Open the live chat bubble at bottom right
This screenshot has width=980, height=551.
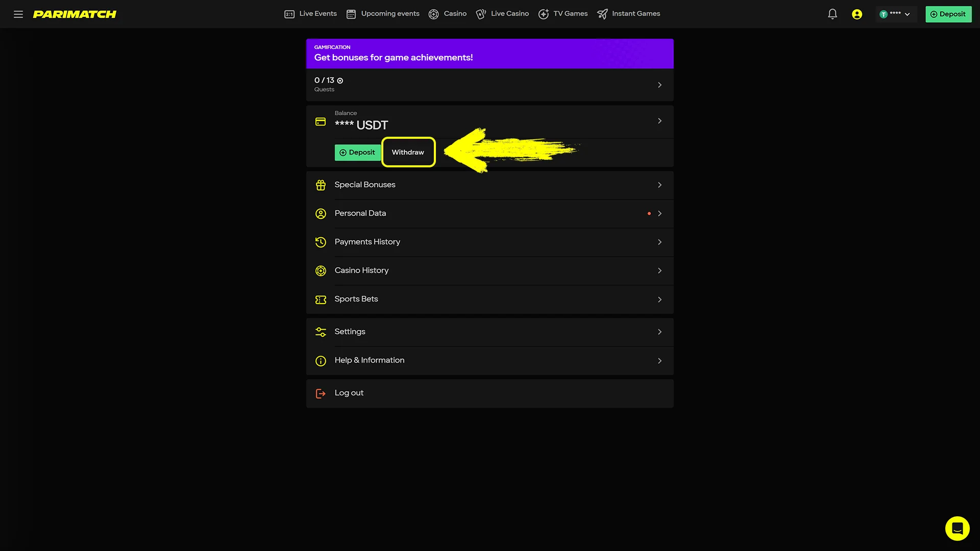(957, 528)
